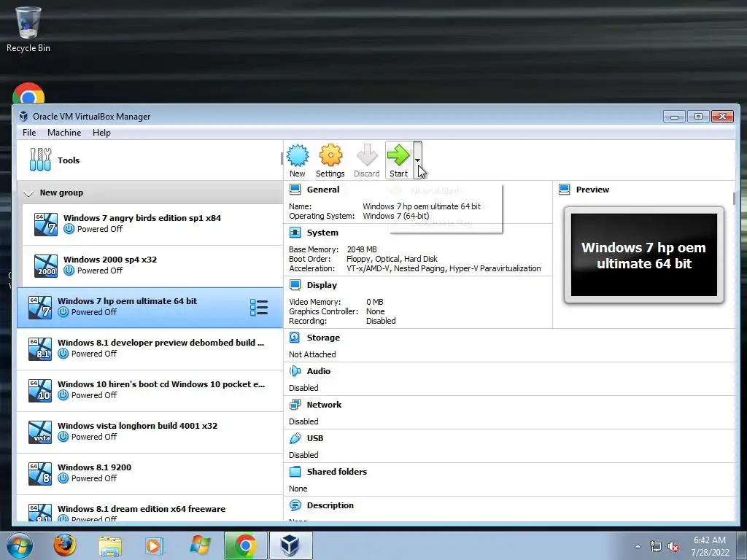747x560 pixels.
Task: Open the Start button dropdown arrow
Action: pos(418,160)
